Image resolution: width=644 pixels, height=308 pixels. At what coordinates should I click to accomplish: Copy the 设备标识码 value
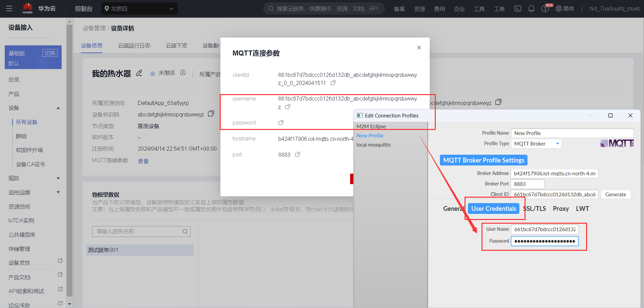211,113
